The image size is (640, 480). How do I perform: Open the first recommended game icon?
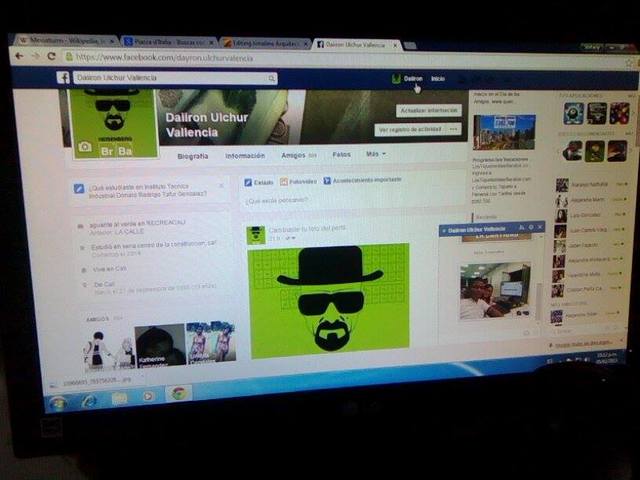coord(572,151)
